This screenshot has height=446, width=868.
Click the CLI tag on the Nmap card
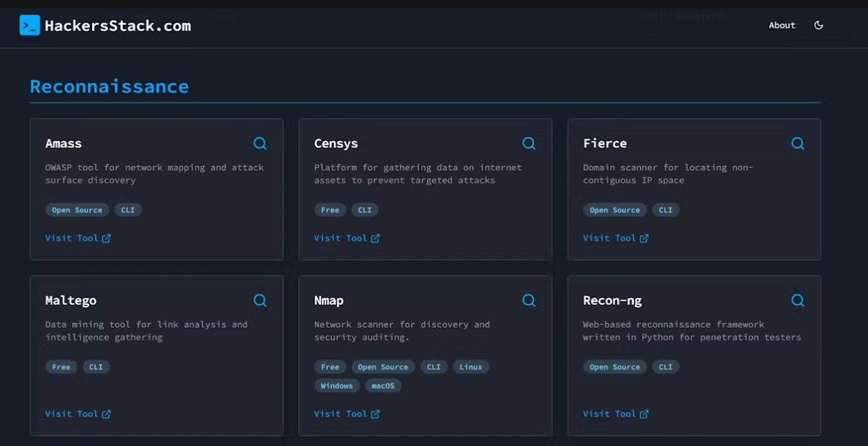[434, 367]
